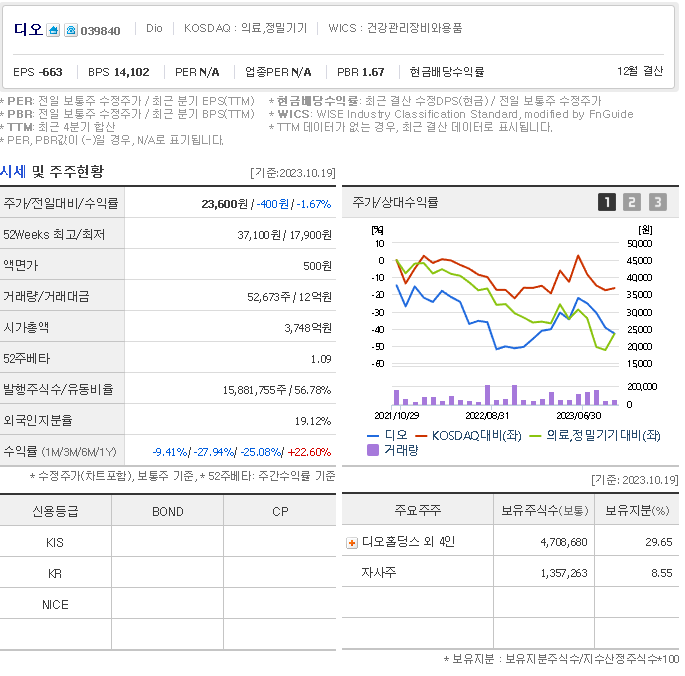
Task: Select daily return -1.67%
Action: point(314,204)
